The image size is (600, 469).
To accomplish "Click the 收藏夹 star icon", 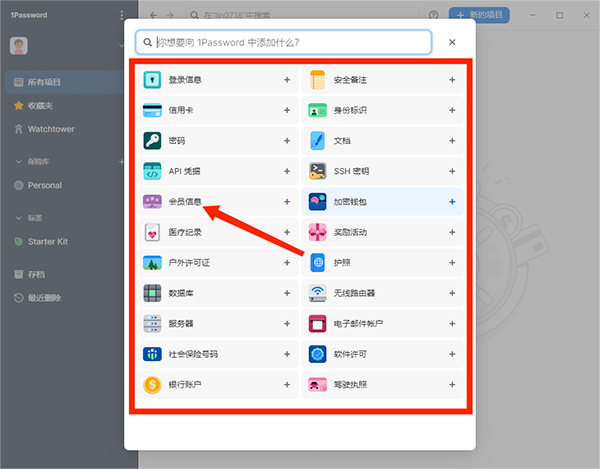I will click(18, 106).
